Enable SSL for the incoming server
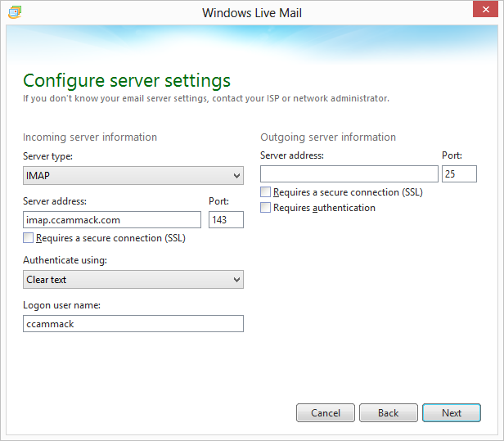 click(x=29, y=238)
